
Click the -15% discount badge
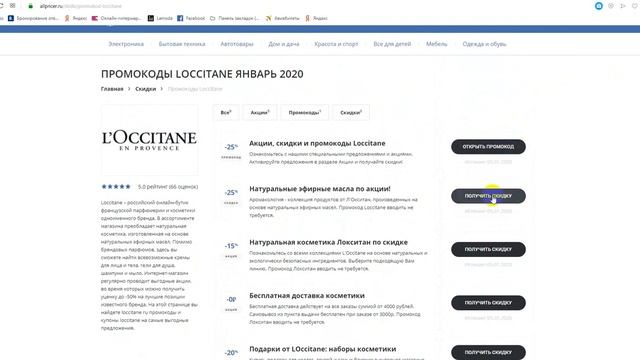(231, 246)
